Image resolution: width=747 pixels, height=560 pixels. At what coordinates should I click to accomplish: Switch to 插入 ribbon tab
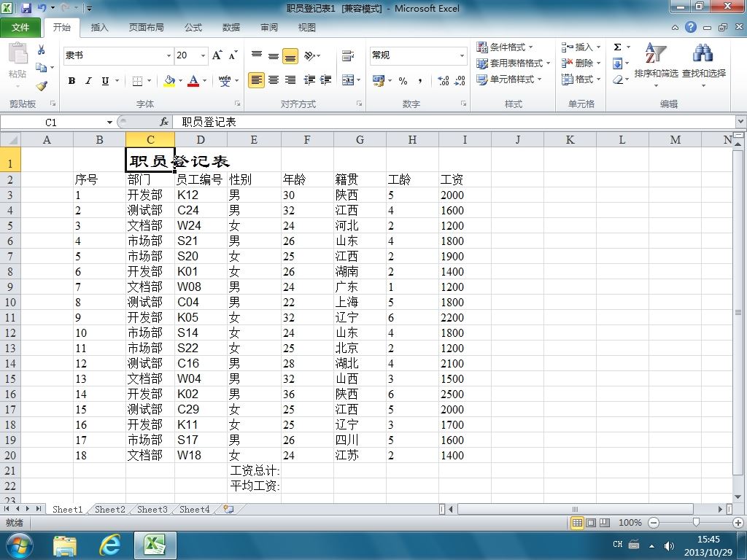point(99,28)
